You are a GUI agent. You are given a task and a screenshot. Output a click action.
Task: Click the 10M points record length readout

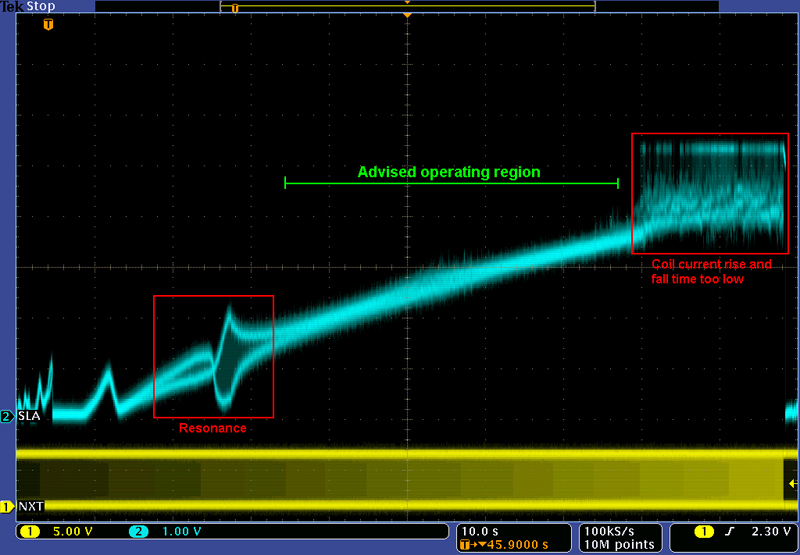612,545
